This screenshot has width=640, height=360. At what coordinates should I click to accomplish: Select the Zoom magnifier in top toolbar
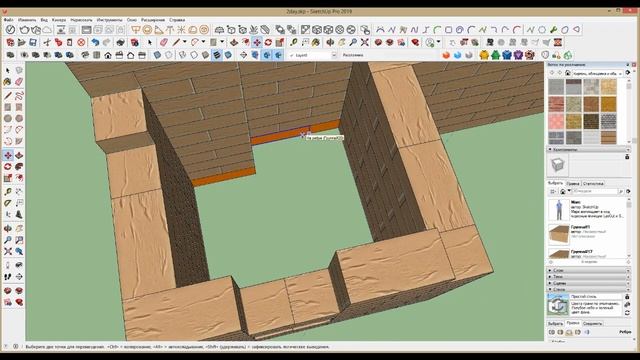pos(353,42)
